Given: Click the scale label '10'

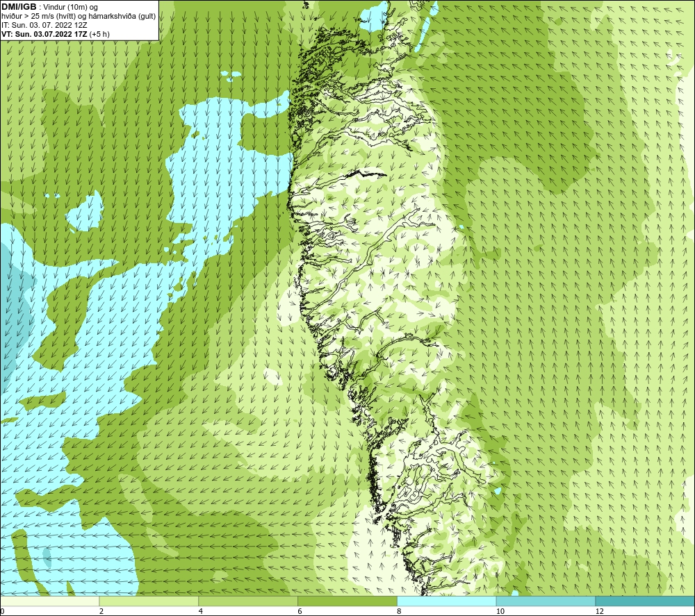Looking at the screenshot, I should point(500,611).
